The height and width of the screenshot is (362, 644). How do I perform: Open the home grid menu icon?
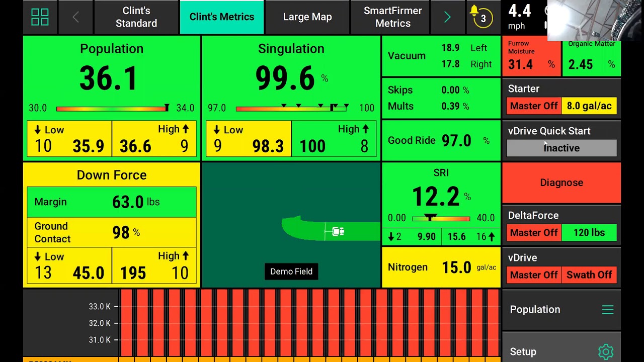(40, 17)
